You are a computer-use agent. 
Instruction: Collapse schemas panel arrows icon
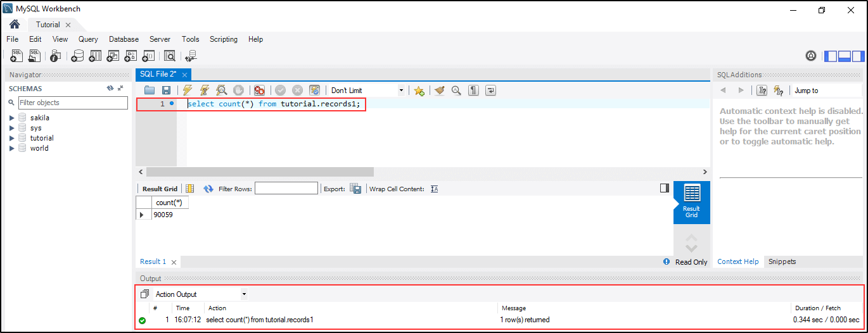[x=120, y=89]
